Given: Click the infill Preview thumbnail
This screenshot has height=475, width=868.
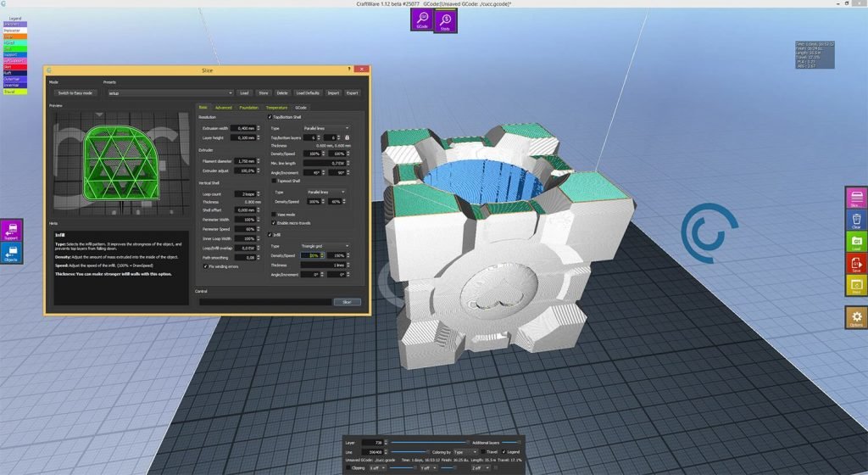Looking at the screenshot, I should 121,164.
